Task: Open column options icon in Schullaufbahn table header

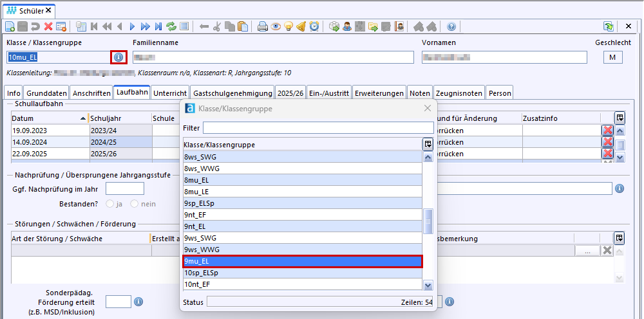Action: (620, 118)
